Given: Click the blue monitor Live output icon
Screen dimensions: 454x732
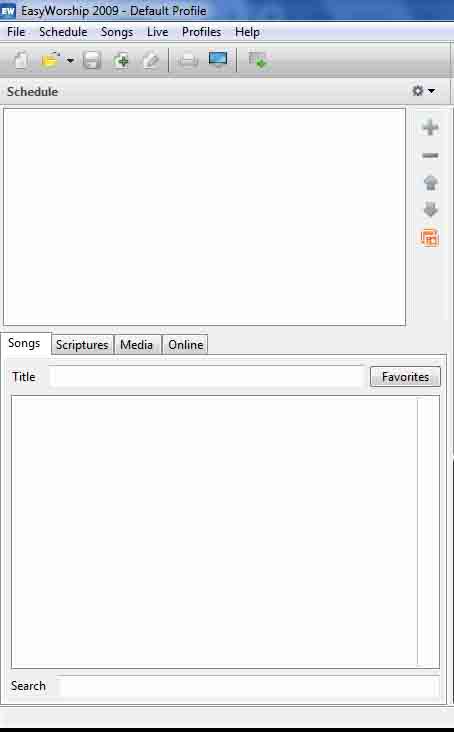Looking at the screenshot, I should (x=218, y=60).
